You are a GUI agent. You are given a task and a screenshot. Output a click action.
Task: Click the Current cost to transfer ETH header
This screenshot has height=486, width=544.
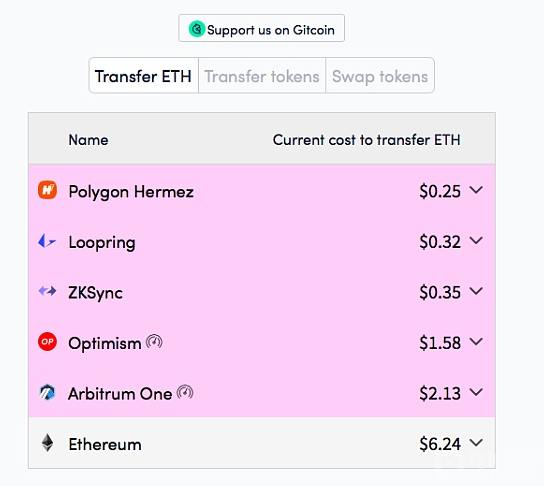coord(366,140)
